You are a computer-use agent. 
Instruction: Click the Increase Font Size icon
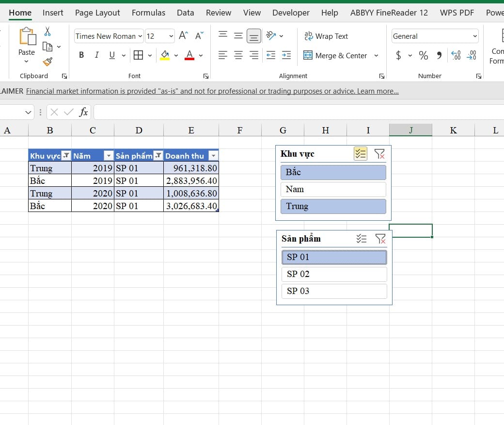click(183, 35)
